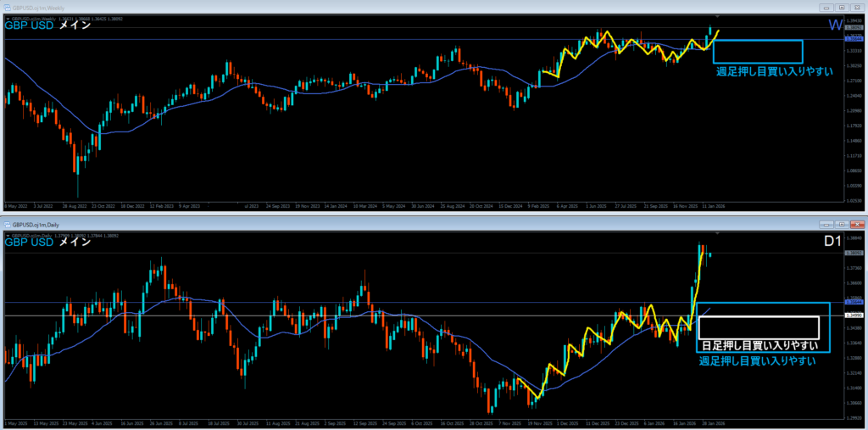The height and width of the screenshot is (430, 868).
Task: Click the 1.34990 price label on daily axis
Action: coord(854,316)
